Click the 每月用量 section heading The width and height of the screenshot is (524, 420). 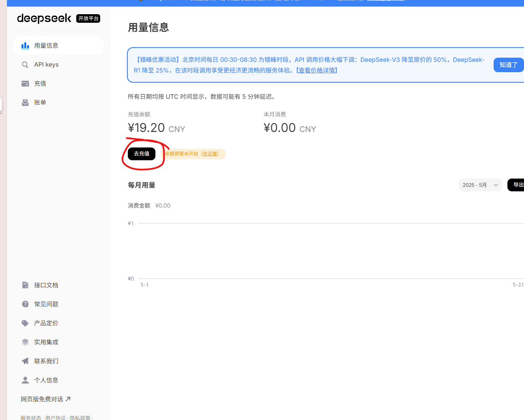coord(142,185)
